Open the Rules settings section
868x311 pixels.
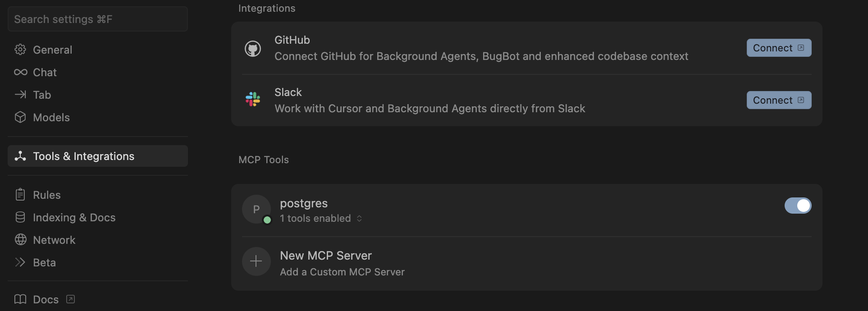point(98,195)
